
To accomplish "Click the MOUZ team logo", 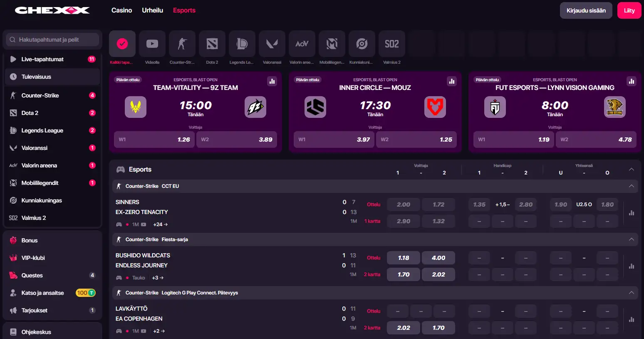I will click(435, 107).
